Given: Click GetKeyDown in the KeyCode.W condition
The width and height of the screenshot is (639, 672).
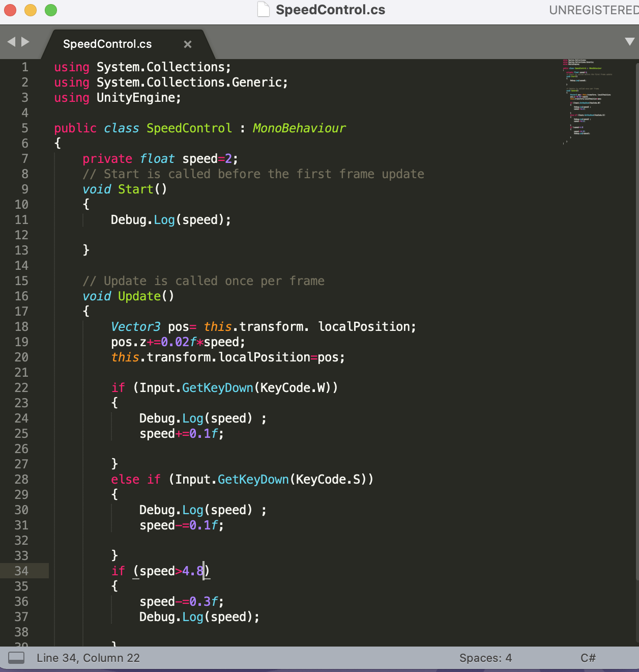Looking at the screenshot, I should (217, 388).
